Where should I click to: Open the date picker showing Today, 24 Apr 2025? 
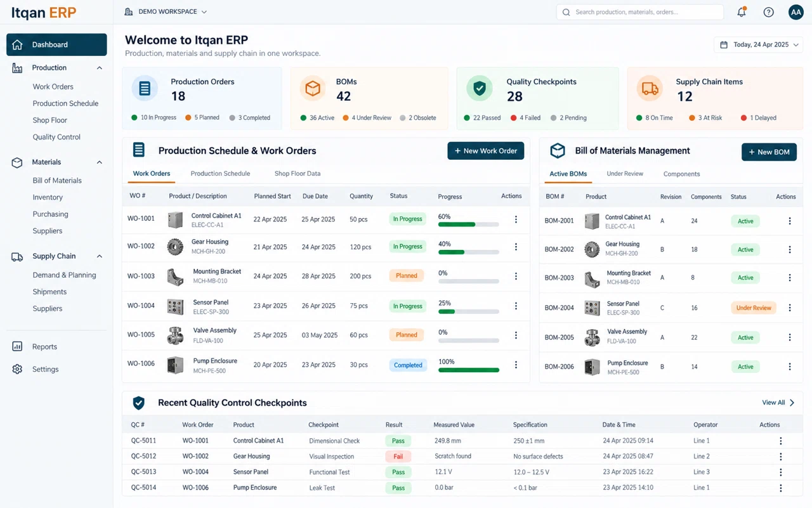(759, 45)
